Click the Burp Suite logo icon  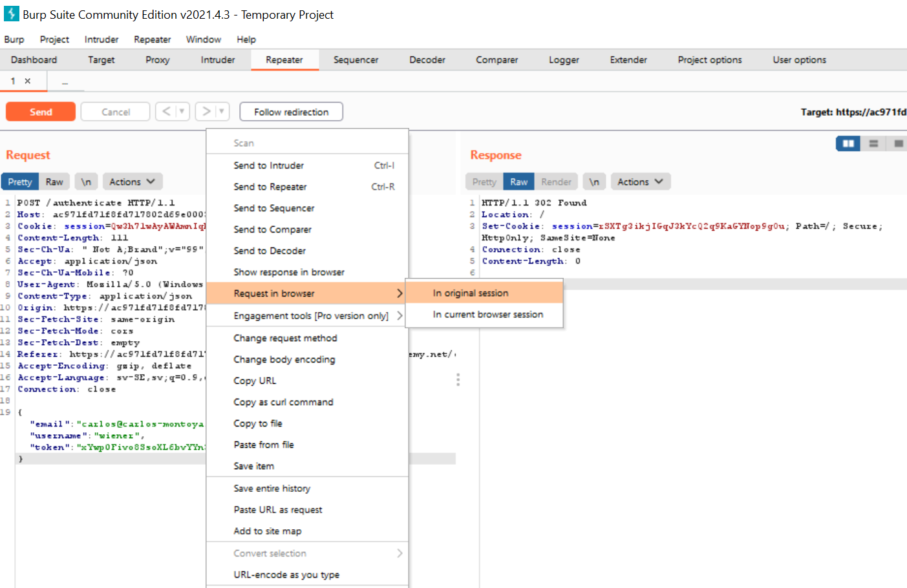click(x=11, y=14)
